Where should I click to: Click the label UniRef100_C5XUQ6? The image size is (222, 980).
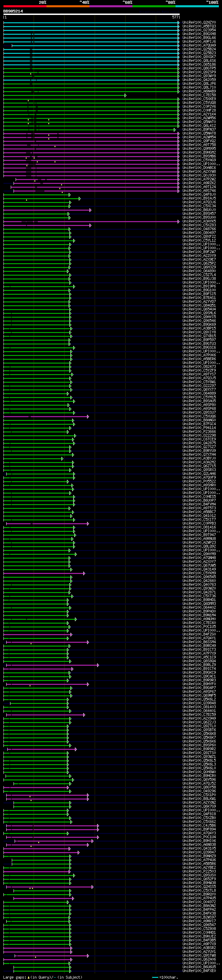(x=199, y=416)
